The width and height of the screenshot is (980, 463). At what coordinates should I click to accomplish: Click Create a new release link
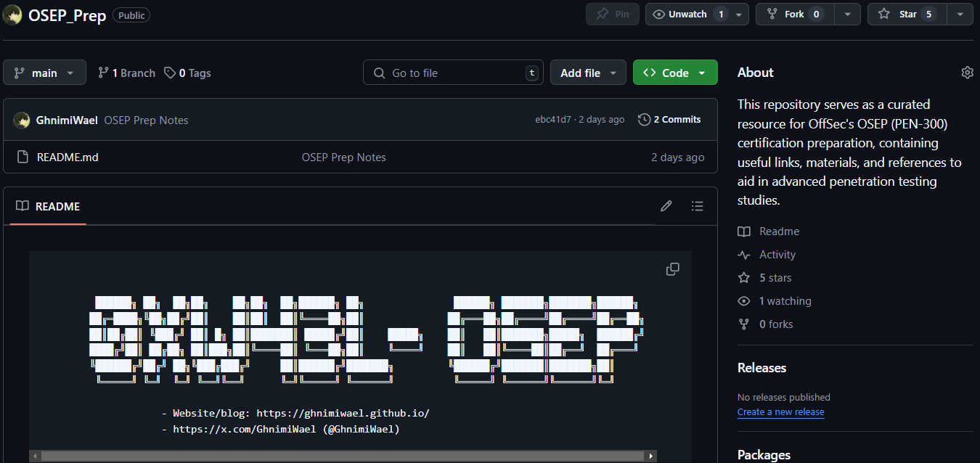coord(780,412)
